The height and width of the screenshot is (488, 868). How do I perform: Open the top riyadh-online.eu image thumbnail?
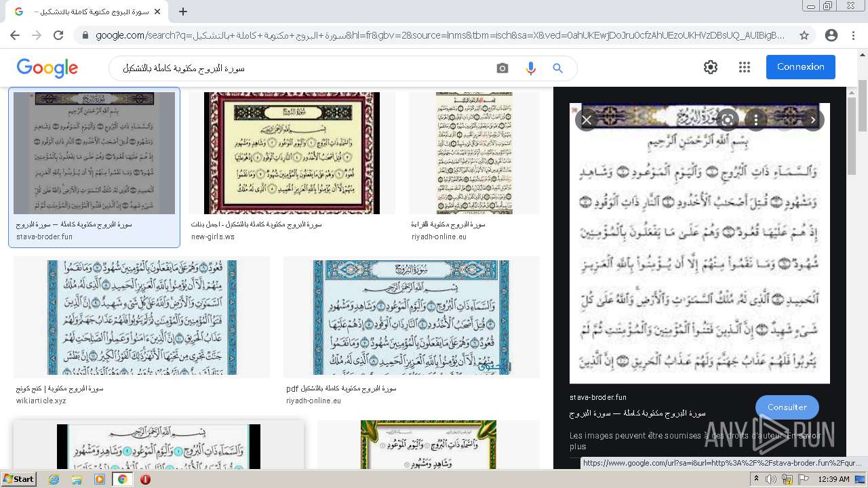[x=474, y=153]
